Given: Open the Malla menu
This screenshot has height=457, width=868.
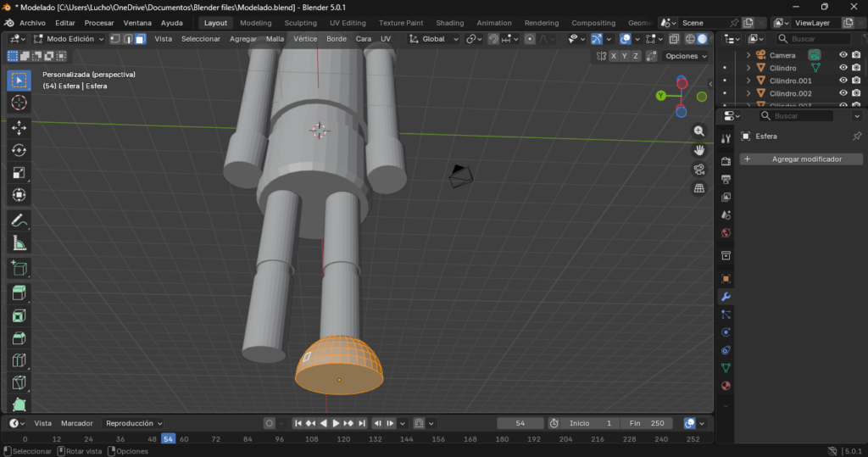Looking at the screenshot, I should point(275,39).
